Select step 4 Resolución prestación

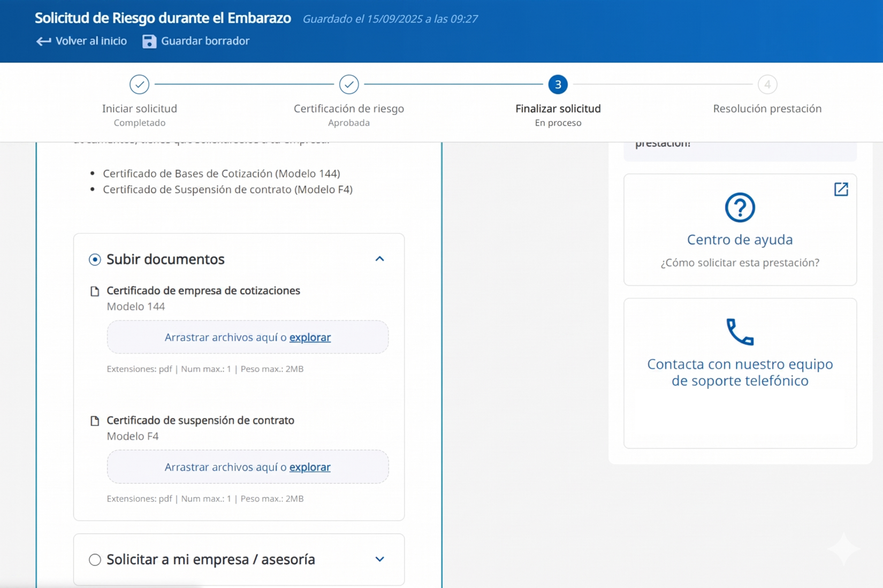(x=767, y=85)
